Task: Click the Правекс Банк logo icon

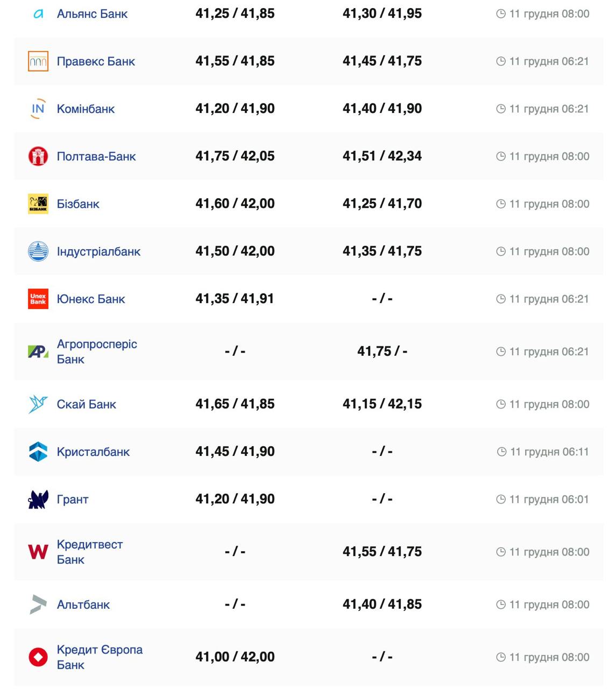Action: pos(38,61)
